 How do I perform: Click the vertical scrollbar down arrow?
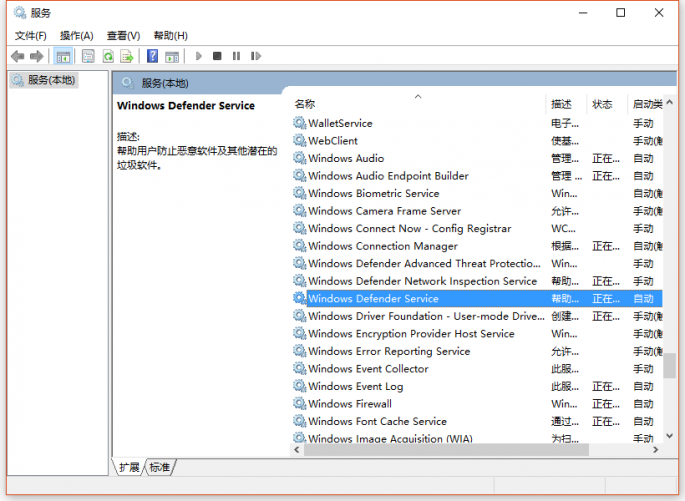coord(669,435)
